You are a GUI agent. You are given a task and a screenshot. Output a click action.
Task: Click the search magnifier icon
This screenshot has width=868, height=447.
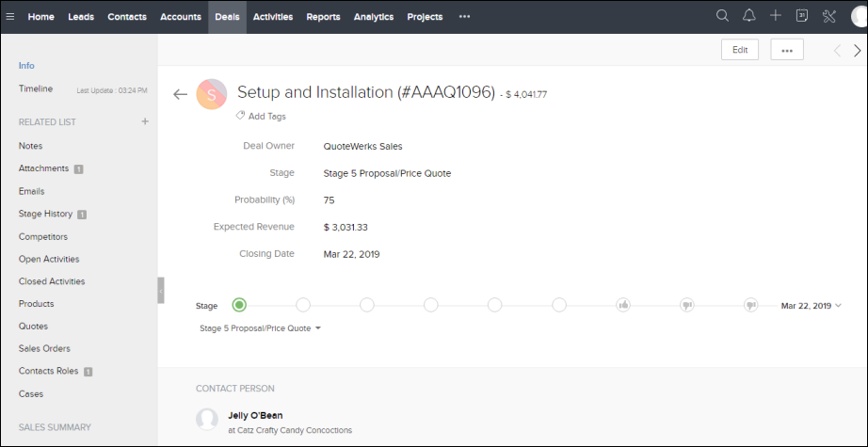pos(723,16)
